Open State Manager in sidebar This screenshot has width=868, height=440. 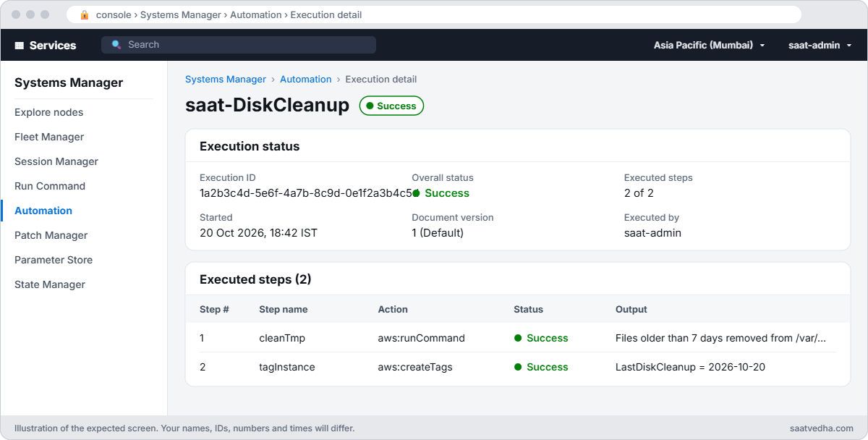click(x=50, y=284)
